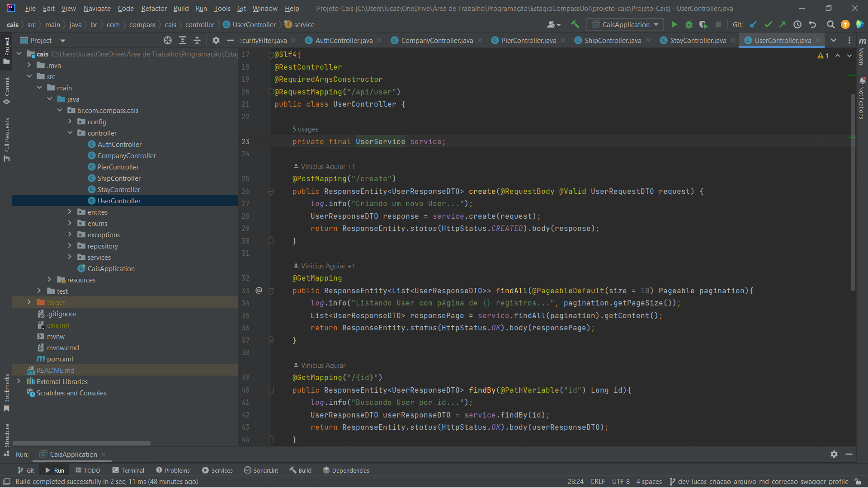Switch to the ShipController.java tab
Image resolution: width=868 pixels, height=488 pixels.
pyautogui.click(x=612, y=40)
